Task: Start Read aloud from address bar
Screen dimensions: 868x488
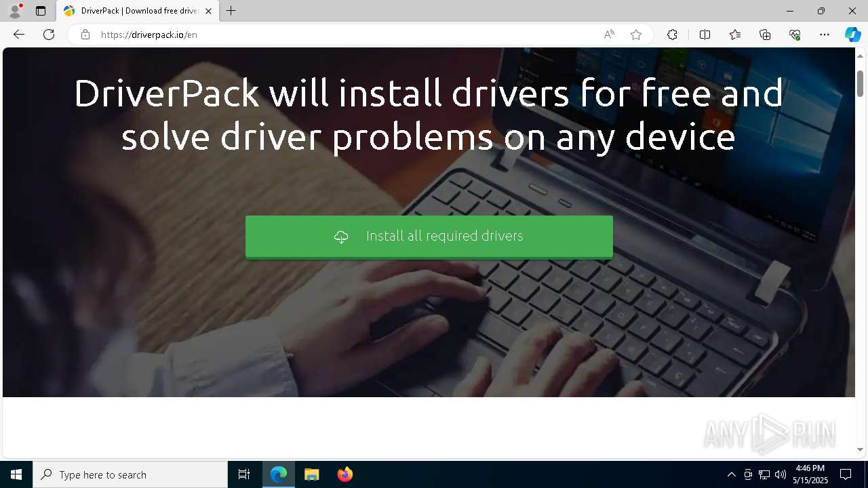Action: [x=609, y=35]
